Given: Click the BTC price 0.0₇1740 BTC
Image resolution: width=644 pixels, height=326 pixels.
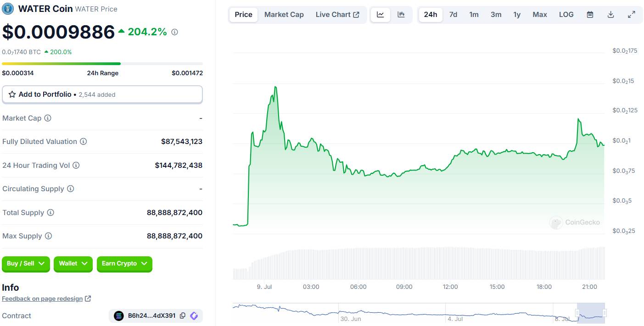Looking at the screenshot, I should (x=21, y=52).
